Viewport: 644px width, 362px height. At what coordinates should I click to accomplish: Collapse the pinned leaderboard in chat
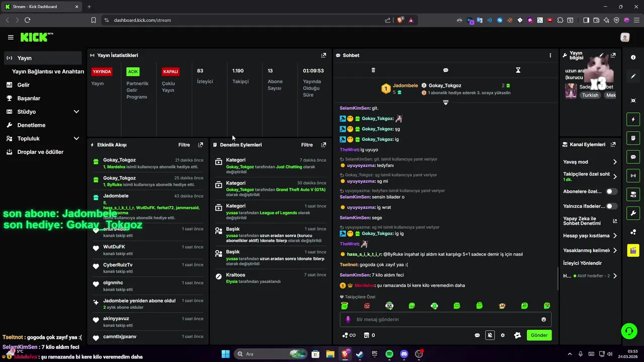click(x=446, y=102)
